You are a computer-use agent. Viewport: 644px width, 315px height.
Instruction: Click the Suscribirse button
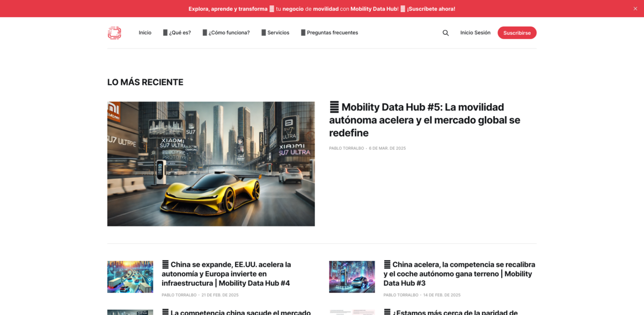point(517,33)
